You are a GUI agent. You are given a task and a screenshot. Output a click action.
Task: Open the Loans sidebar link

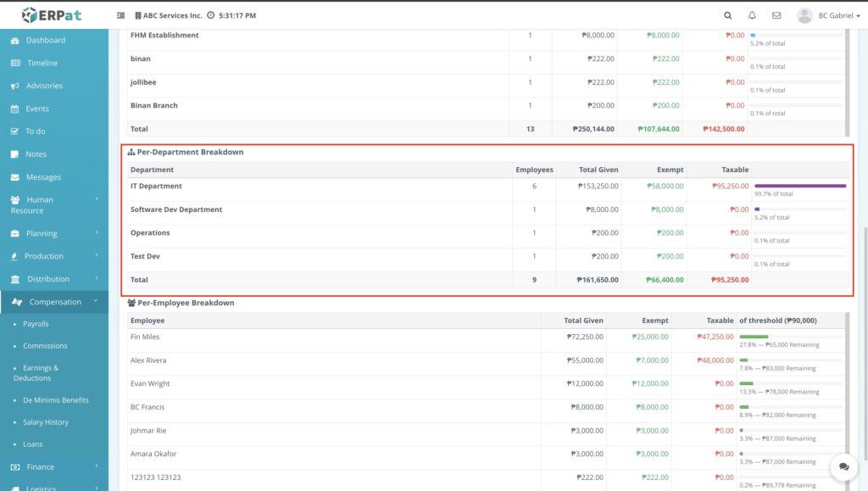[32, 444]
